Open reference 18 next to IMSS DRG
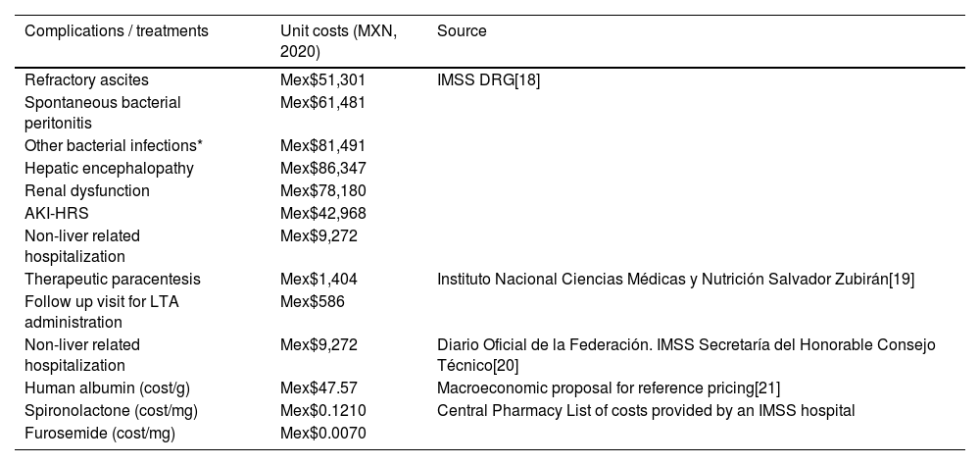 (x=528, y=80)
